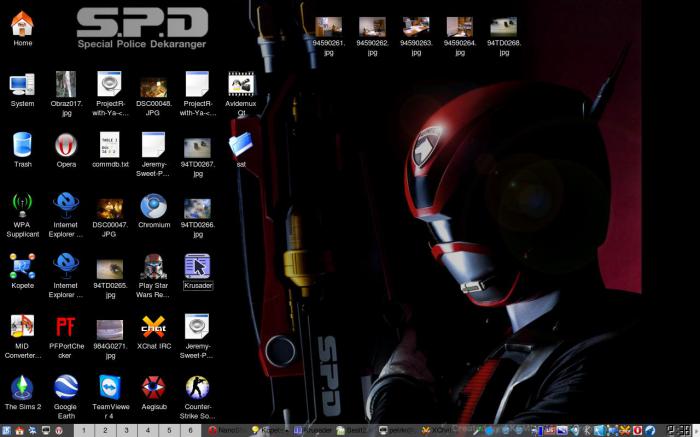This screenshot has height=437, width=700.
Task: Open ProjectR-with-Ya file with disc icon
Action: click(x=110, y=94)
